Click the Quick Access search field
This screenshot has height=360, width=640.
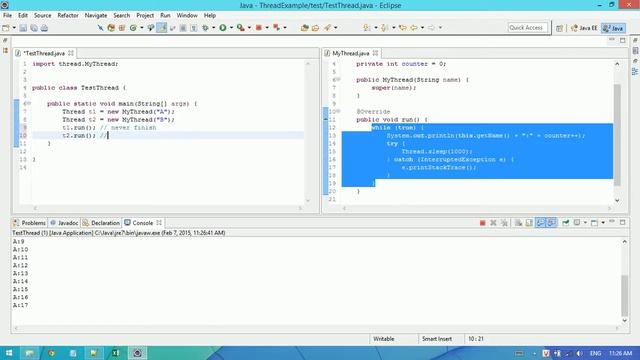pos(527,28)
